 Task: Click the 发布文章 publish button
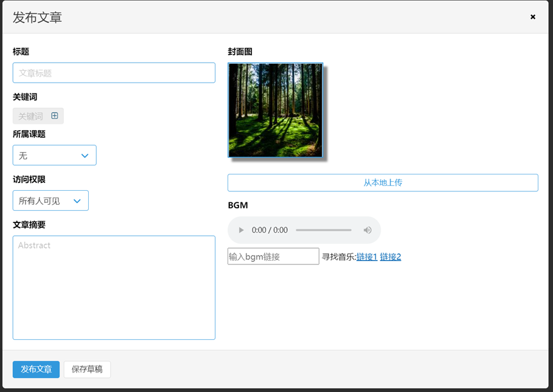[x=36, y=370]
